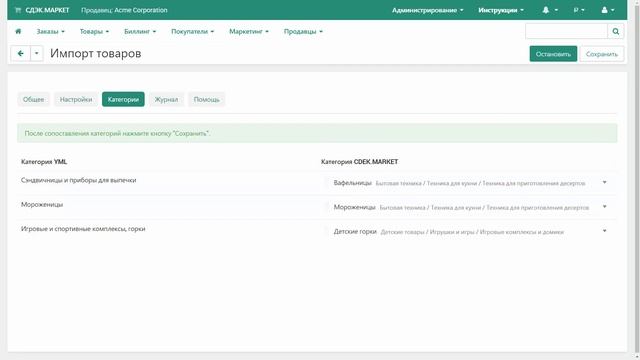This screenshot has width=640, height=360.
Task: Click the 'Категория CDEK.MARKET' column header
Action: (x=360, y=162)
